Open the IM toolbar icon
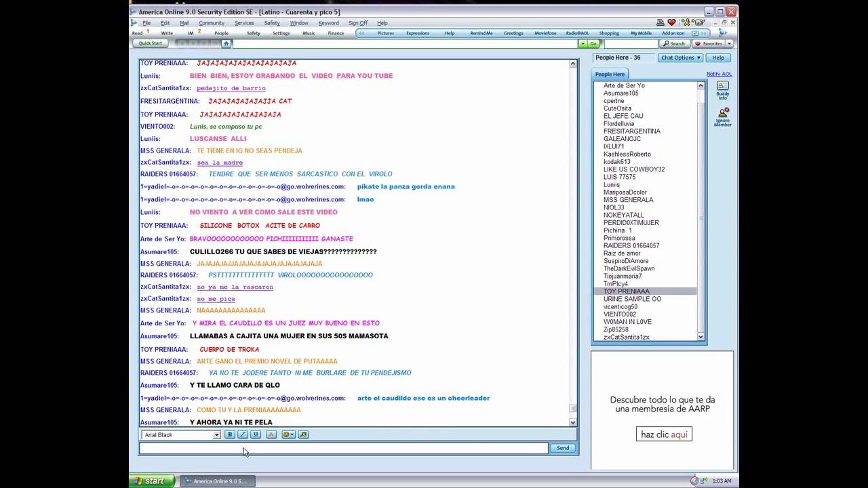The width and height of the screenshot is (868, 488). click(x=192, y=33)
